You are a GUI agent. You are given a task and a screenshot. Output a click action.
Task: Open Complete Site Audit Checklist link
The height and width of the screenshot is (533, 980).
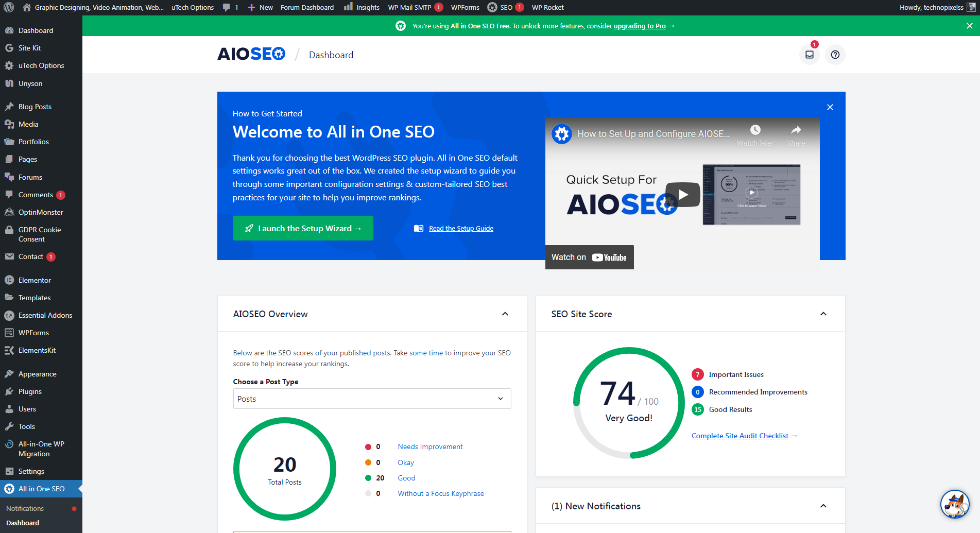pos(740,436)
